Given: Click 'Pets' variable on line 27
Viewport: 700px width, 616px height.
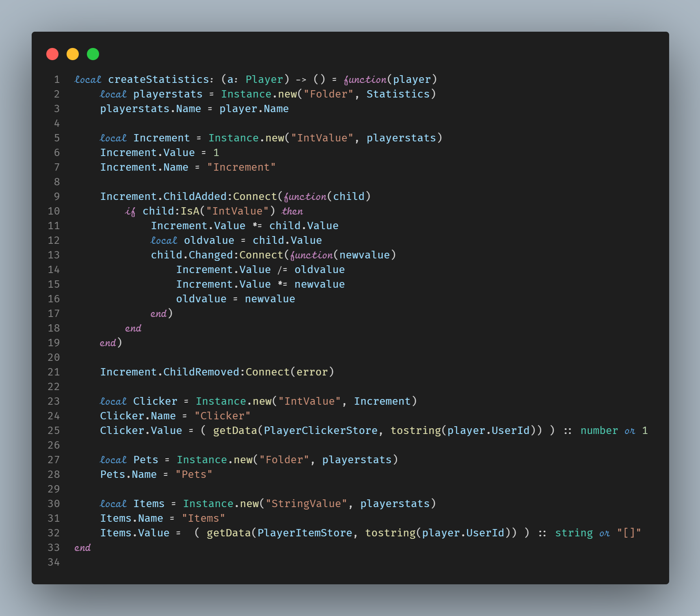Looking at the screenshot, I should pos(146,460).
